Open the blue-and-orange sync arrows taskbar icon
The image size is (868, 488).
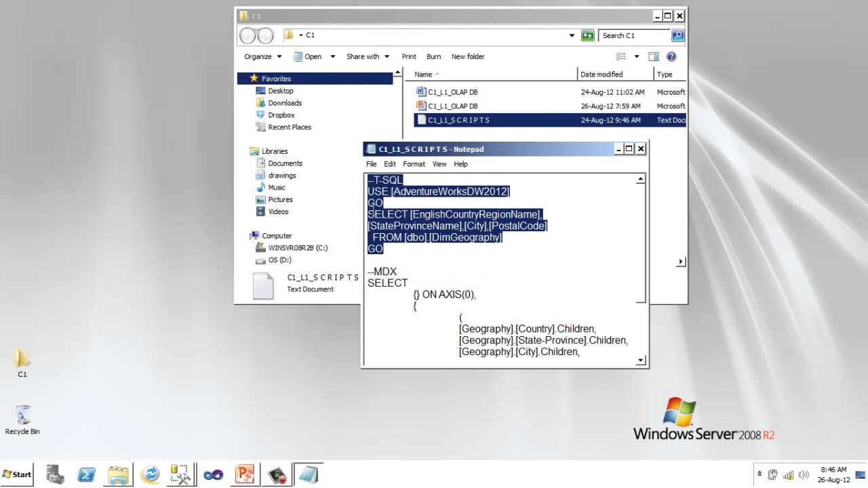tap(150, 474)
